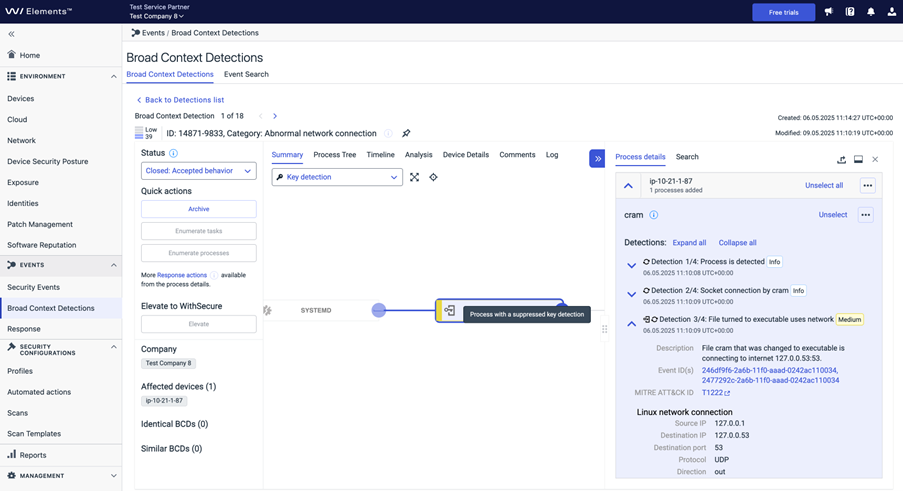The height and width of the screenshot is (491, 903).
Task: Expand Detection 2/4 Socket connection by cram
Action: coord(631,294)
